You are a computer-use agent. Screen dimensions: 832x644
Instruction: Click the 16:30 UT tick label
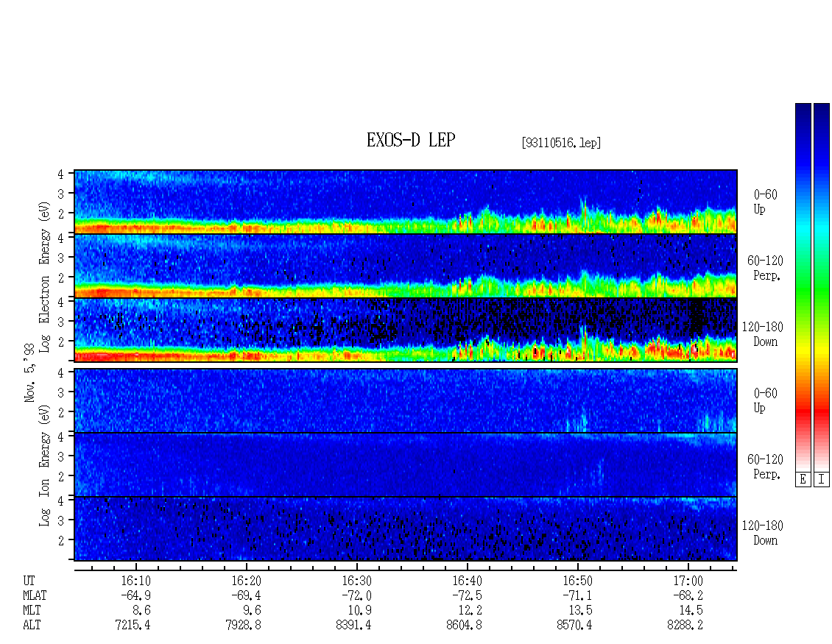pyautogui.click(x=356, y=581)
